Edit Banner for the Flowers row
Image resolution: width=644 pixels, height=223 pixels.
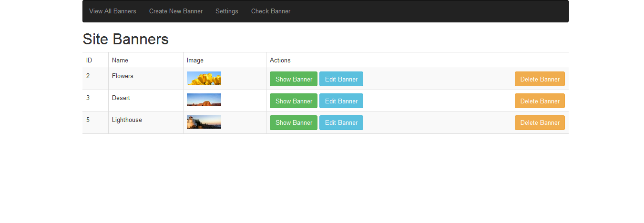[x=341, y=79]
